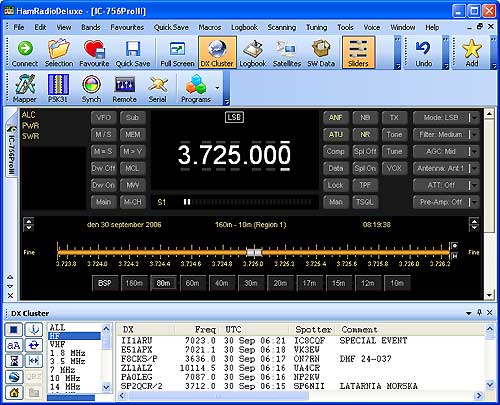Open the Filter: Medium dropdown
Viewport: 500px width, 405px height.
pos(446,134)
